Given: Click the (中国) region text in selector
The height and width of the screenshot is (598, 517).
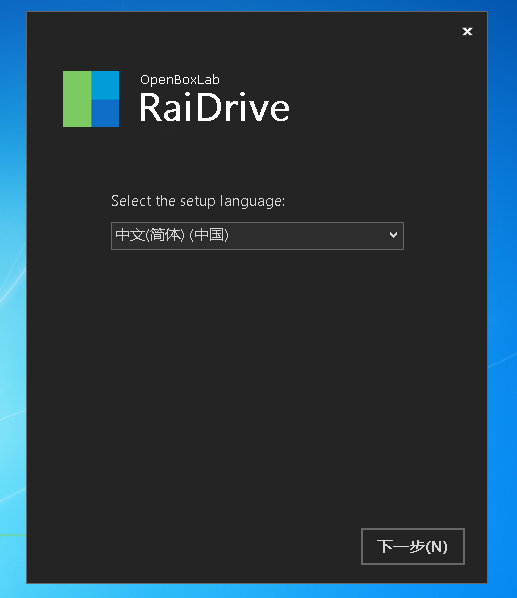Looking at the screenshot, I should click(209, 235).
